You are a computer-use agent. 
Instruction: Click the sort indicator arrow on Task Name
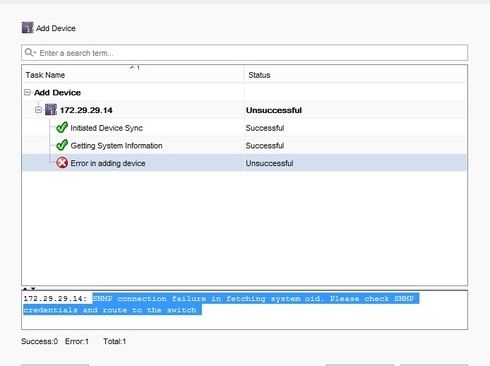[132, 68]
